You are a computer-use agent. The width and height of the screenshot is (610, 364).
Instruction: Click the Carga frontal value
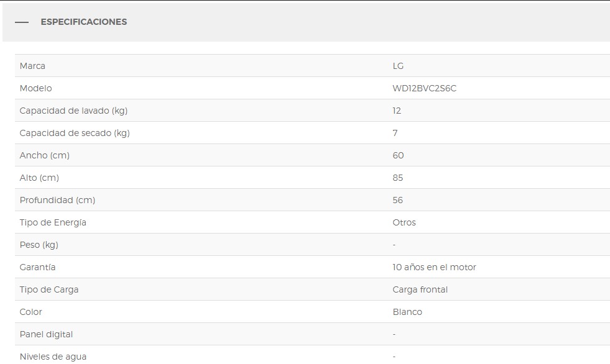pyautogui.click(x=420, y=289)
